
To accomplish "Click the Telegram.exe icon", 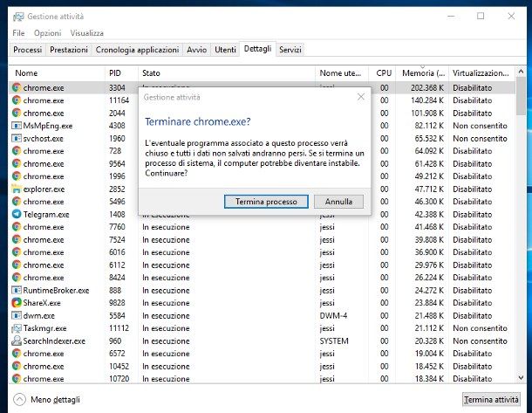I will coord(17,214).
